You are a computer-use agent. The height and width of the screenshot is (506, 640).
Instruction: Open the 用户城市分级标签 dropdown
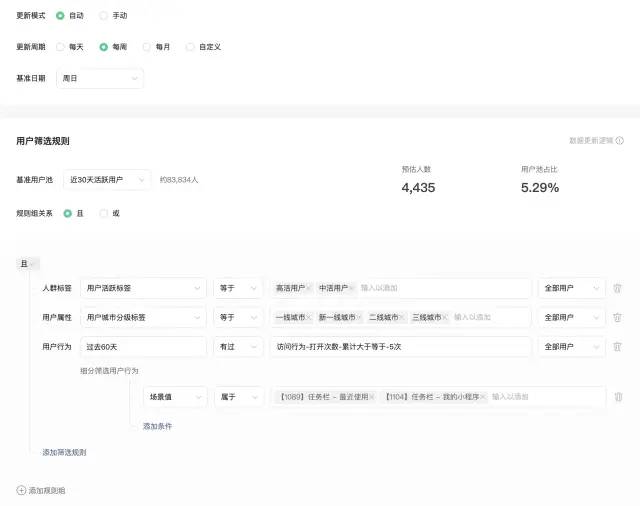(x=143, y=317)
